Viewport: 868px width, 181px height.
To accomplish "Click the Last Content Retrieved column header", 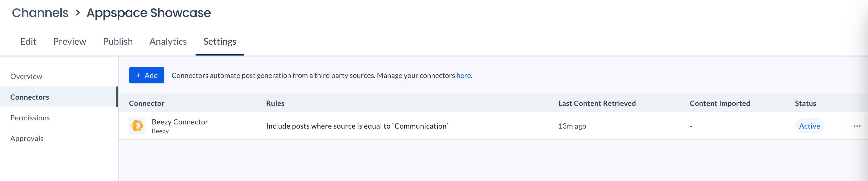I will click(597, 103).
